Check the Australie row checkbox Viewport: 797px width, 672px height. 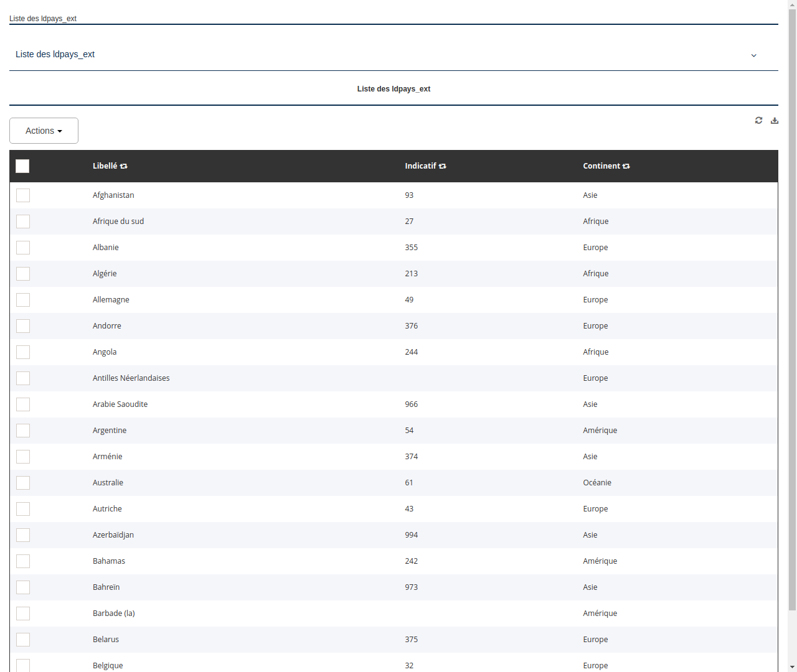22,482
